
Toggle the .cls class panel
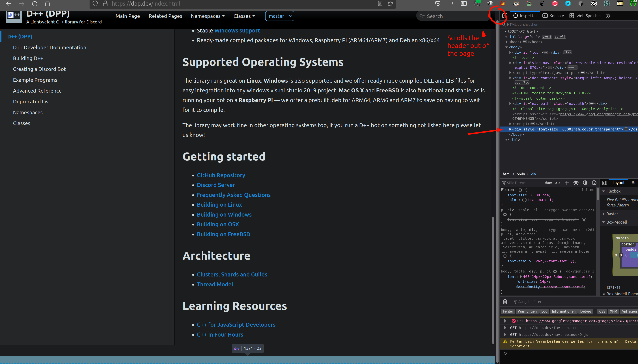click(x=558, y=183)
